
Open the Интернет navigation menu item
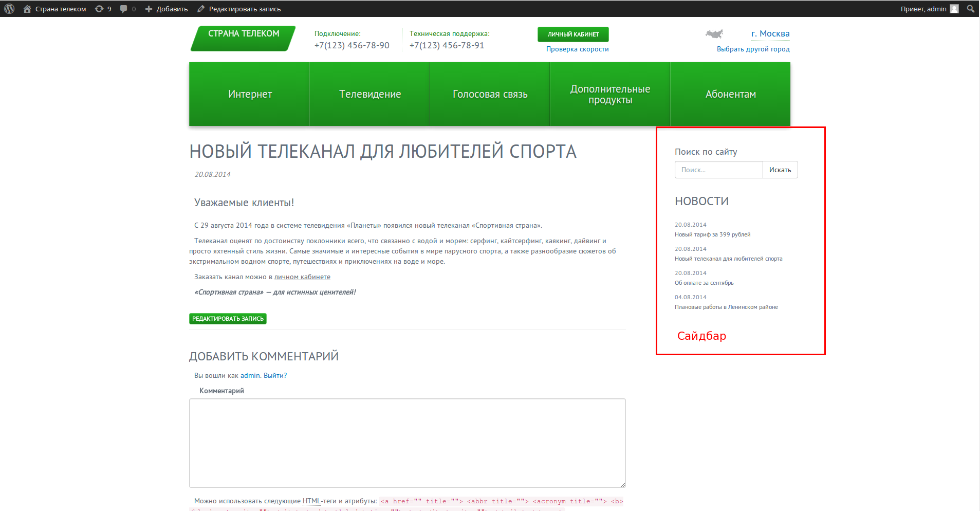(249, 94)
